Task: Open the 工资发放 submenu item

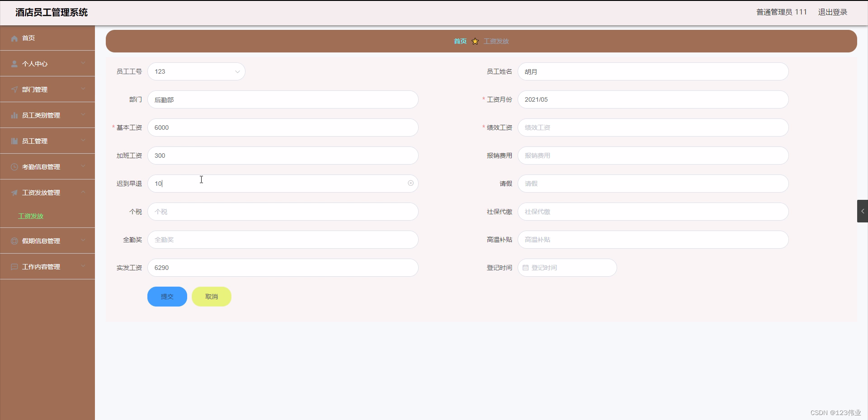Action: coord(30,216)
